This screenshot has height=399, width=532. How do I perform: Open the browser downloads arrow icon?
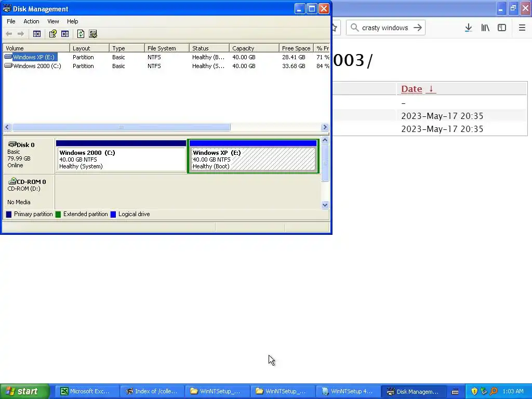(469, 28)
